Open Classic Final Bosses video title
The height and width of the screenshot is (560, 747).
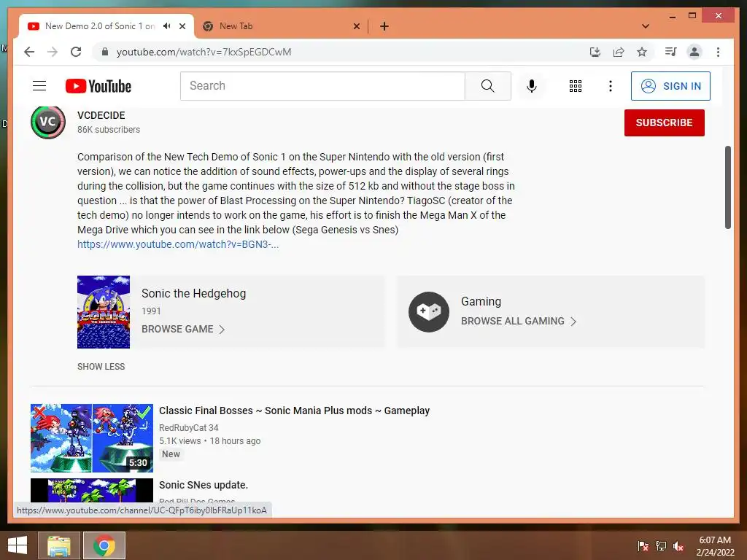pyautogui.click(x=295, y=411)
